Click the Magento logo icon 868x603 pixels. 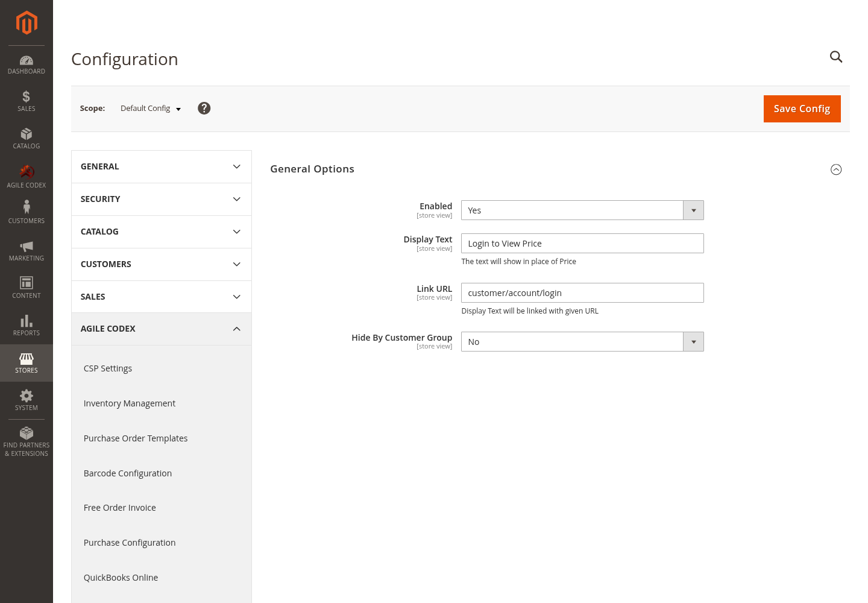[x=27, y=23]
